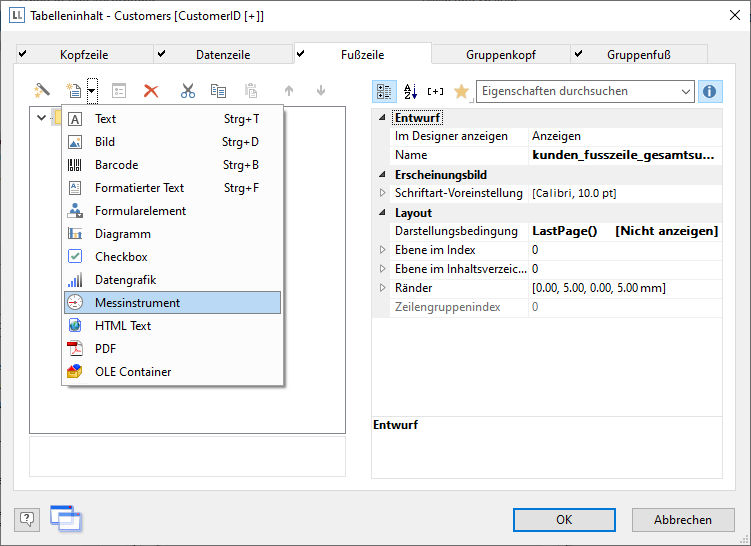This screenshot has height=546, width=751.
Task: Click the red delete X toolbar icon
Action: click(151, 91)
